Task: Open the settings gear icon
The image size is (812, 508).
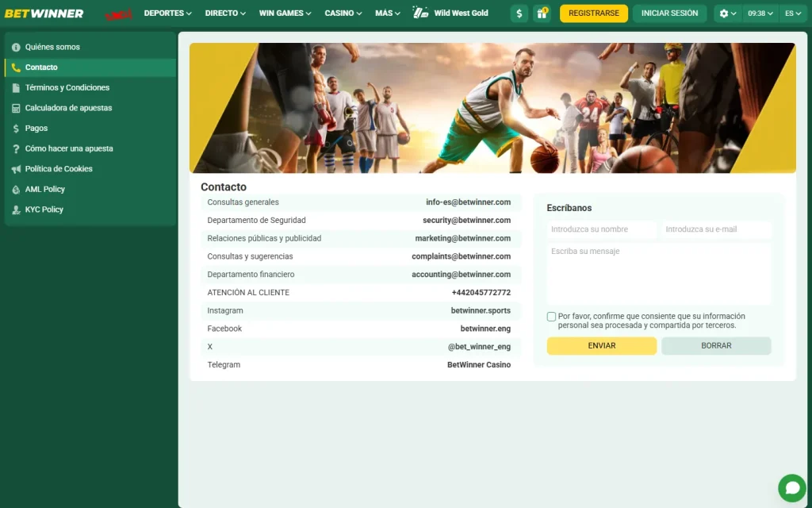Action: pyautogui.click(x=724, y=13)
